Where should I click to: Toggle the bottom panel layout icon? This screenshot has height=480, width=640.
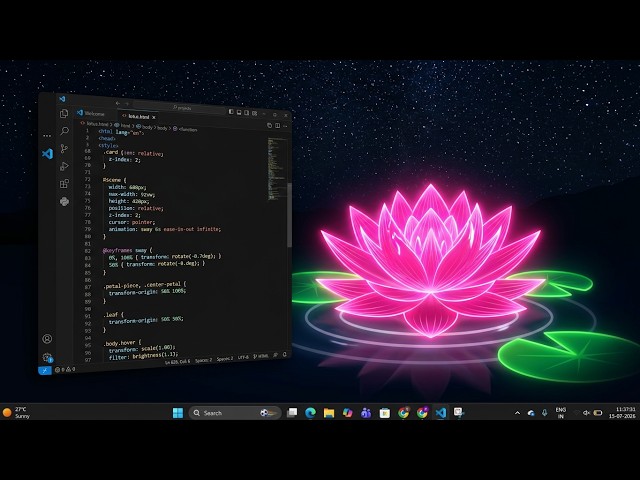(239, 112)
